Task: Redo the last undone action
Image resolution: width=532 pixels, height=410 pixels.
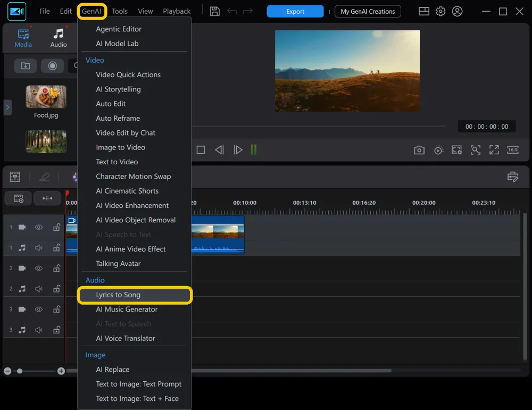Action: [248, 11]
